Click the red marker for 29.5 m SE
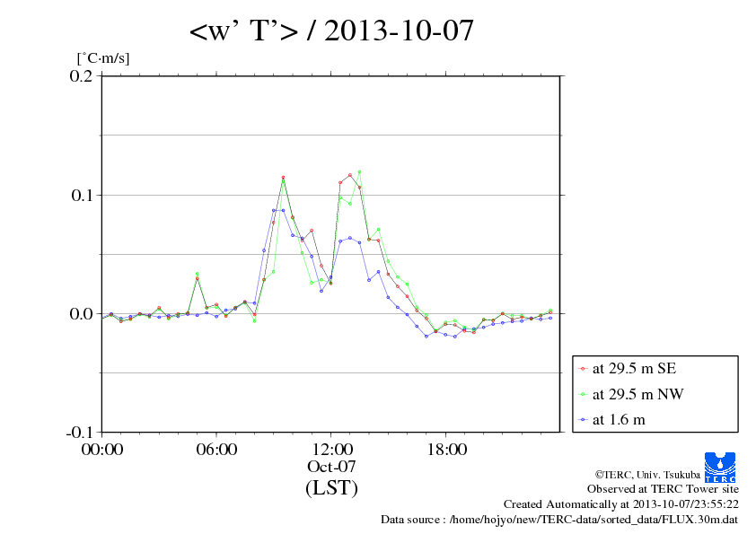 click(x=583, y=368)
